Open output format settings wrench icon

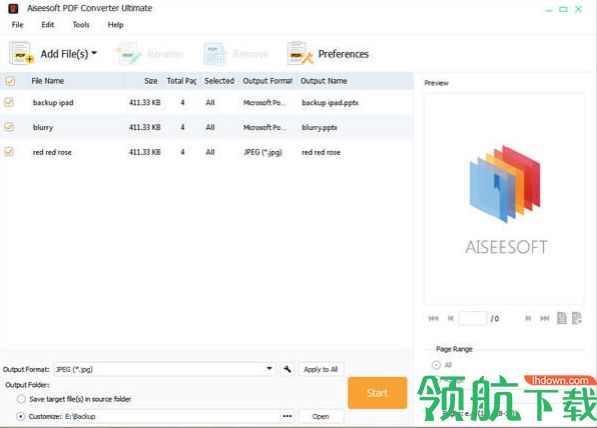pyautogui.click(x=287, y=369)
